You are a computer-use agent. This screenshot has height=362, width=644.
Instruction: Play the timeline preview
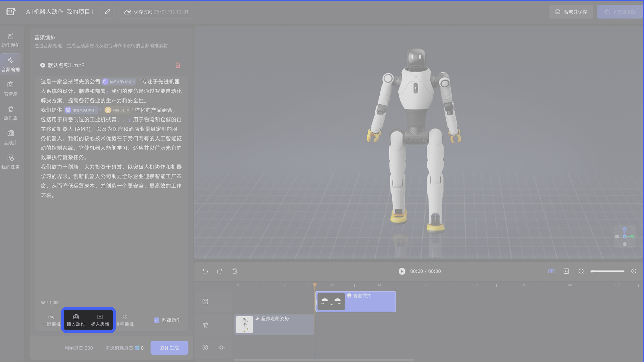[402, 271]
